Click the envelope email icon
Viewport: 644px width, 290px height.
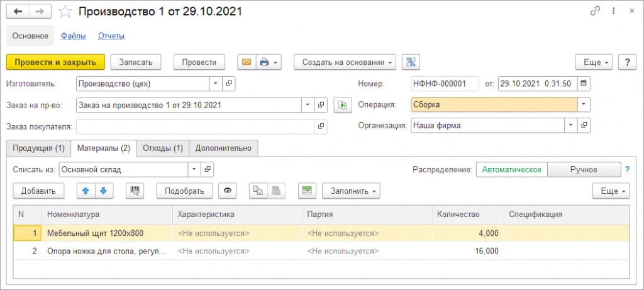[x=246, y=62]
